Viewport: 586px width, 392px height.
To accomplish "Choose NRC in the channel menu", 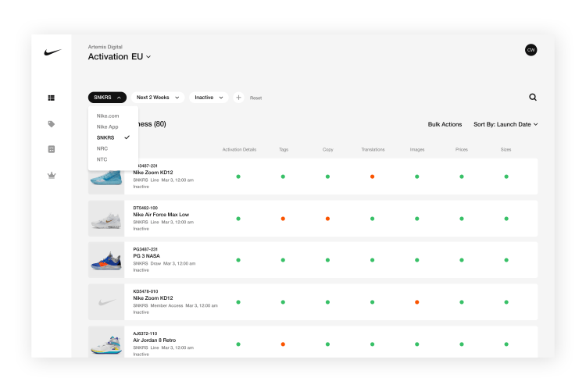I will coord(102,148).
